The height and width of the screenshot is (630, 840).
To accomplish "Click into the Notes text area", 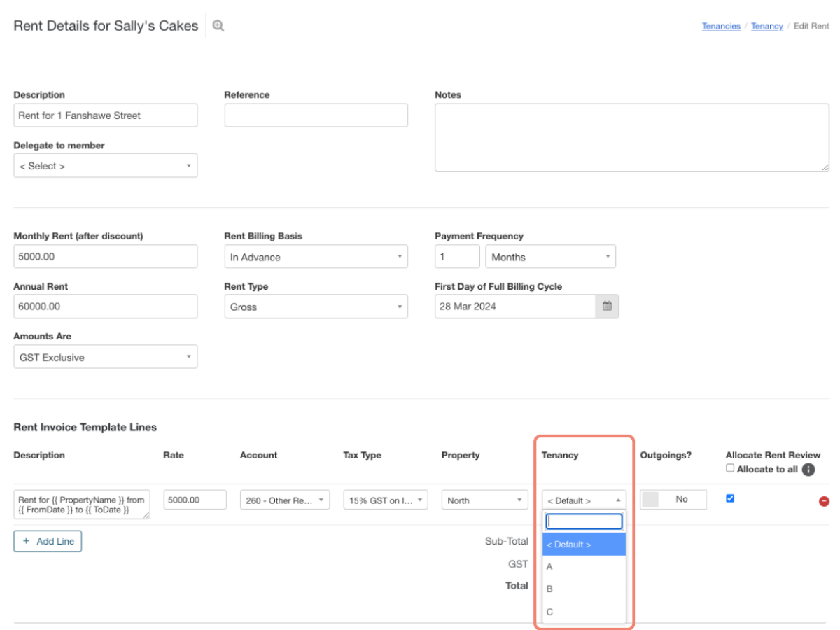I will tap(631, 137).
